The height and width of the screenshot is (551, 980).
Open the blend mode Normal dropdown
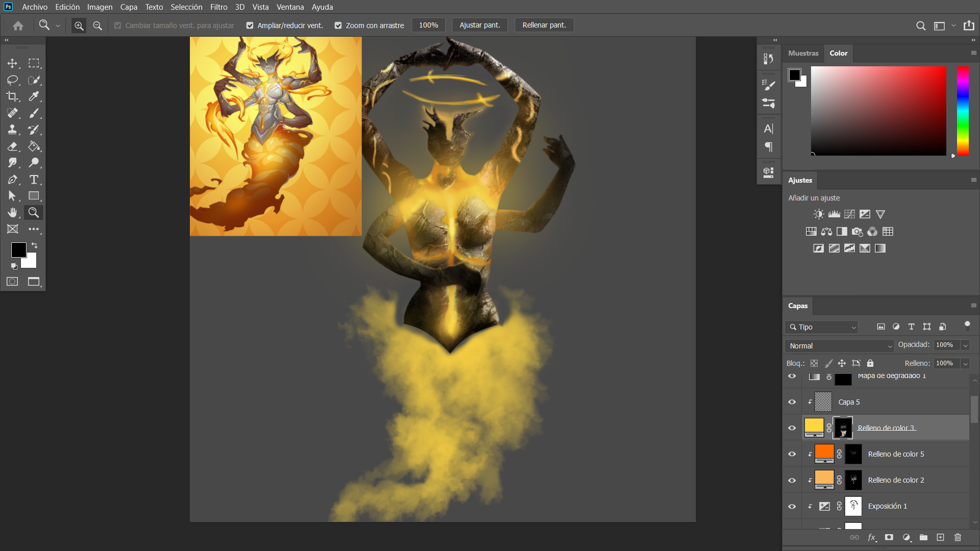[x=839, y=346]
